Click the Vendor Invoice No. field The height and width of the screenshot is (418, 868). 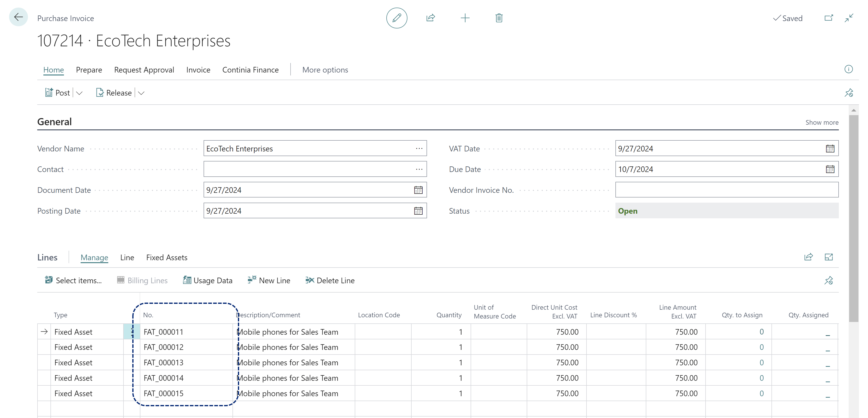pyautogui.click(x=727, y=190)
